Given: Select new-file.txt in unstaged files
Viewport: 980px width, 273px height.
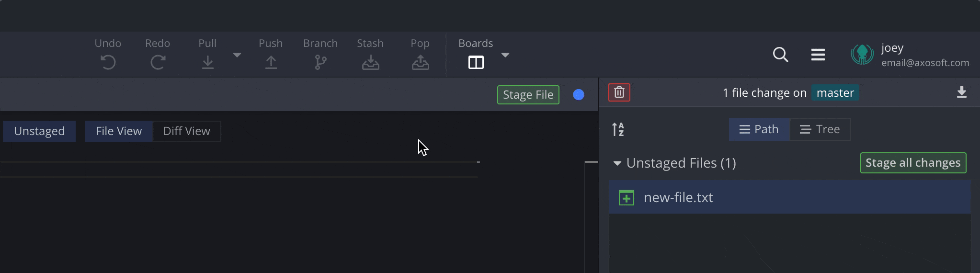Looking at the screenshot, I should click(678, 197).
